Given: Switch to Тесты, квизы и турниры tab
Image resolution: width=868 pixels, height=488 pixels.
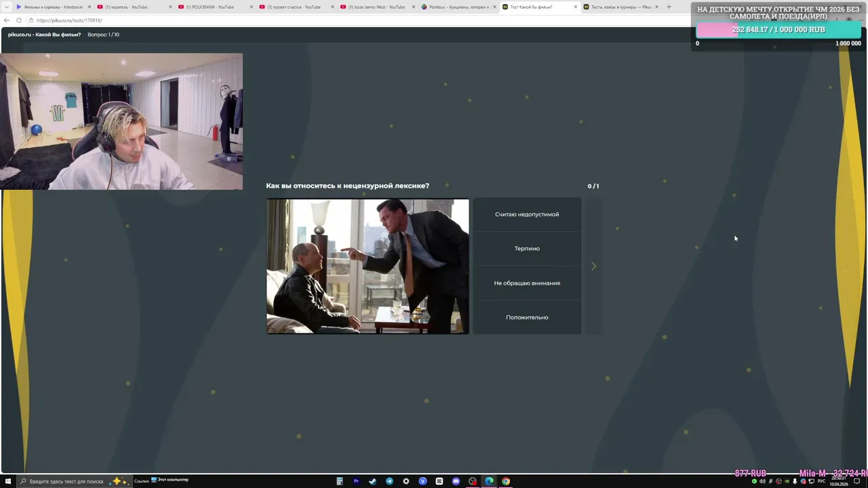Looking at the screenshot, I should click(621, 7).
